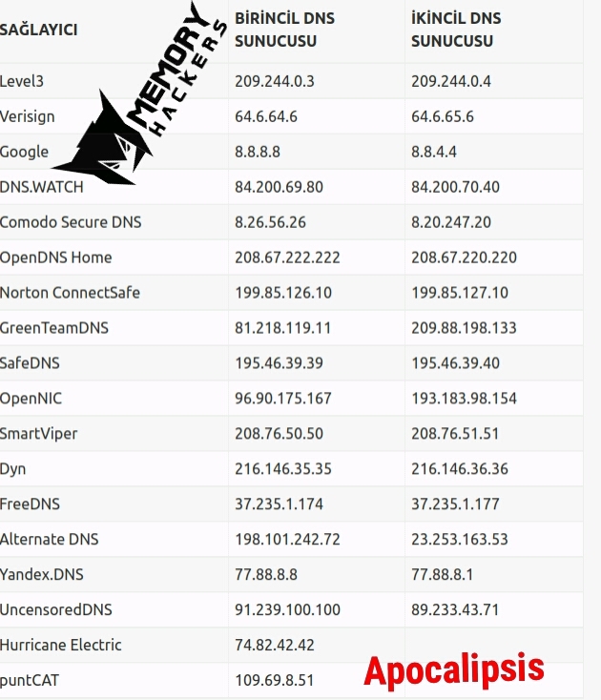Click Yandex.DNS primary address 77.88.8.8
This screenshot has height=700, width=601.
point(266,574)
